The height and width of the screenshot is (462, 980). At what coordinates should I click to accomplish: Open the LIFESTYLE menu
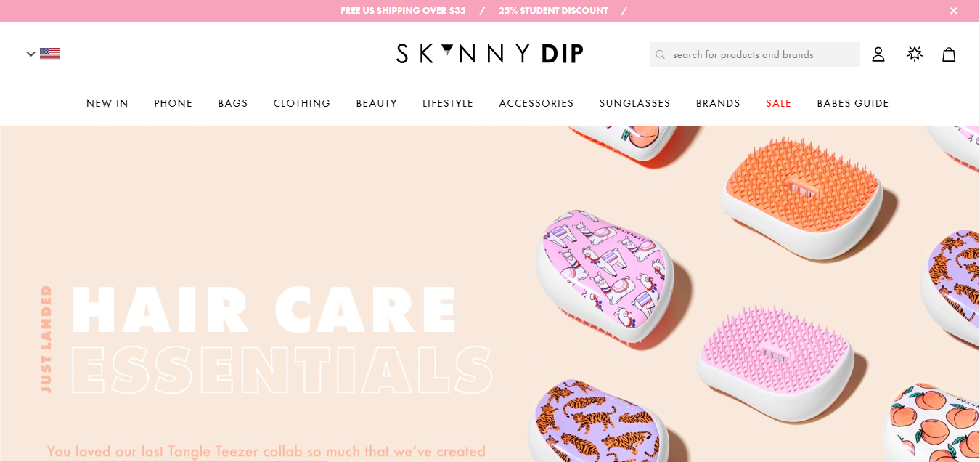448,103
